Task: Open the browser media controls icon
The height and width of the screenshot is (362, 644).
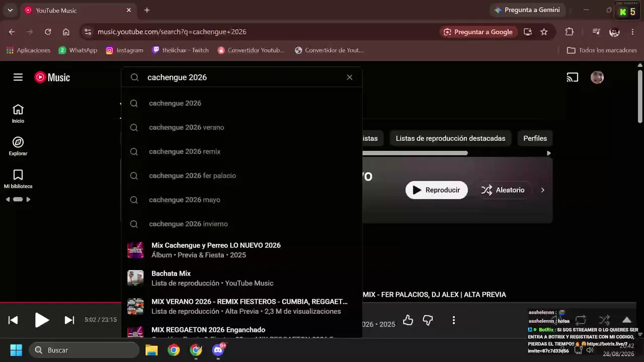Action: [596, 32]
